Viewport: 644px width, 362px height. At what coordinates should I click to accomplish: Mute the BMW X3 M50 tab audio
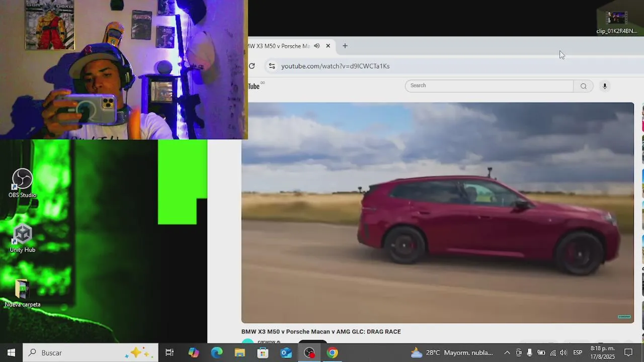click(316, 46)
